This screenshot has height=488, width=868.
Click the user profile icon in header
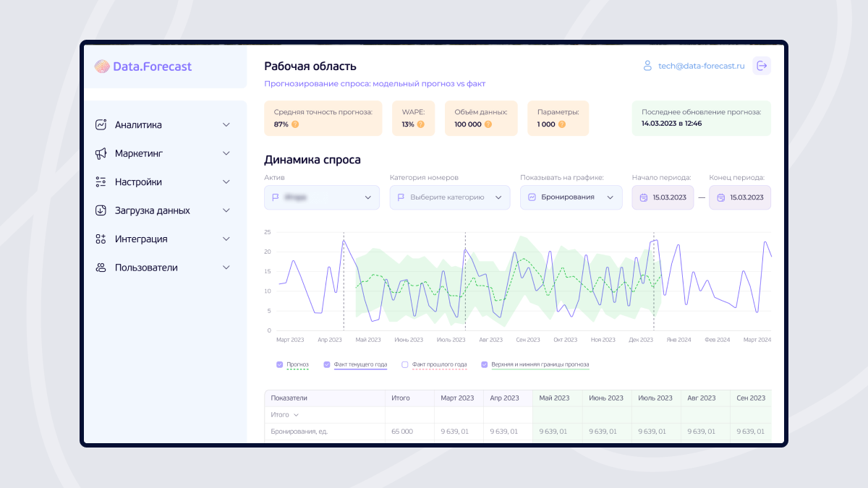click(647, 66)
